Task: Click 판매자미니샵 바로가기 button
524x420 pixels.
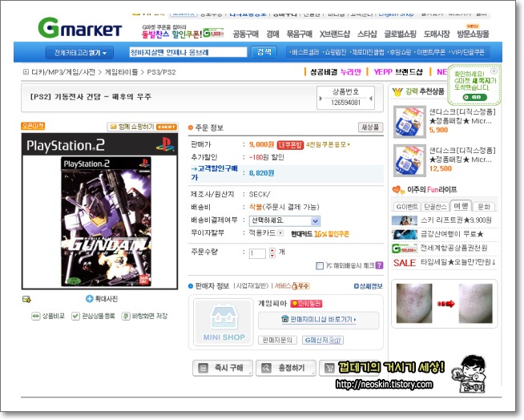Action: coord(318,320)
